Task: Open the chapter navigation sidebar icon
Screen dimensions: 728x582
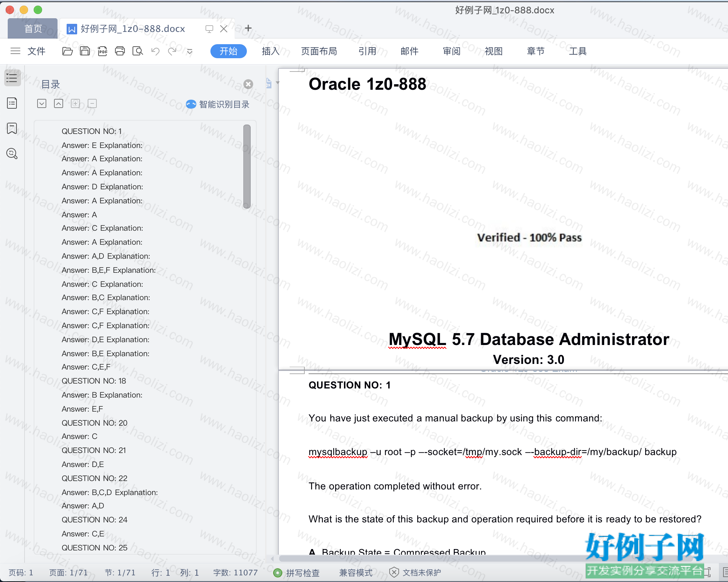Action: [x=12, y=103]
